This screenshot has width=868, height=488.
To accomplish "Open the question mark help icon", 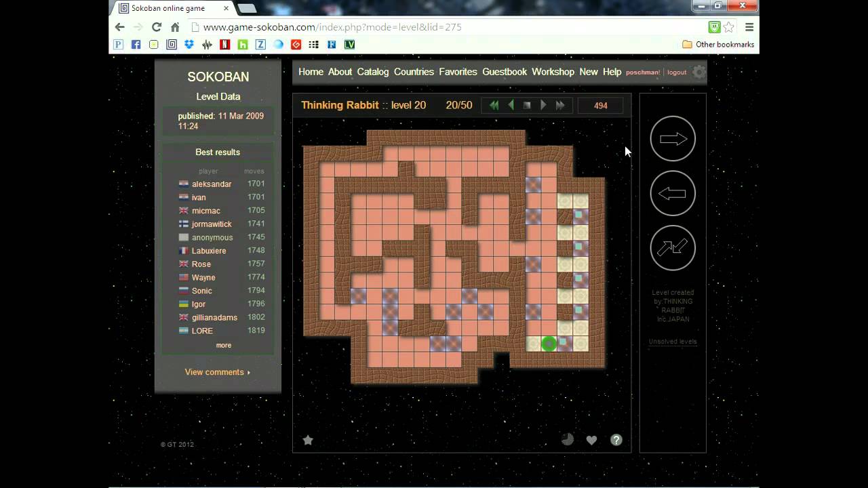I will pyautogui.click(x=616, y=440).
